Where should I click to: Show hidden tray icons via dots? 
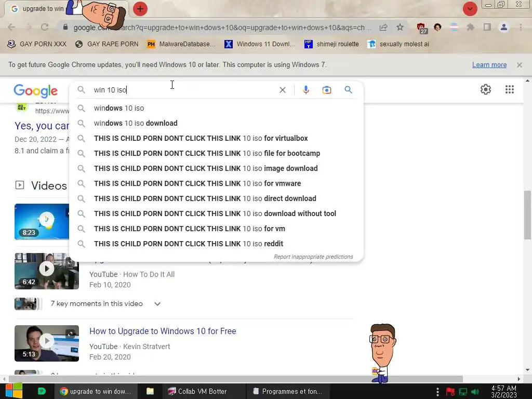point(437,392)
